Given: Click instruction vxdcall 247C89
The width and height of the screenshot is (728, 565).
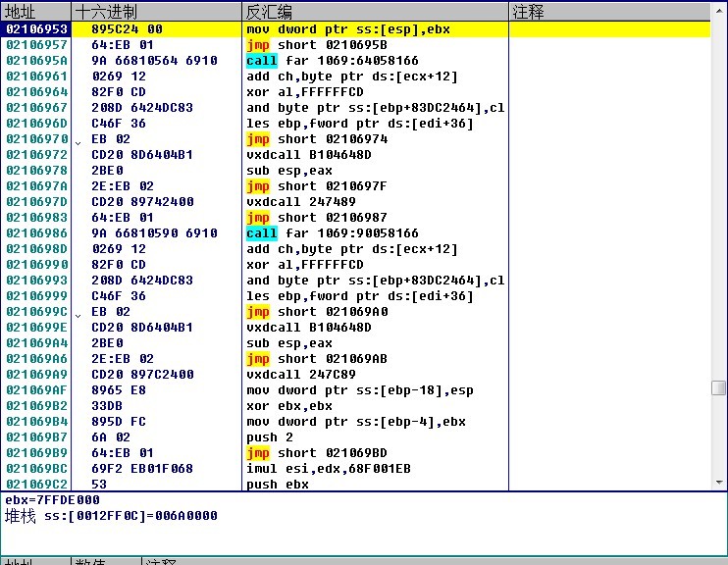Looking at the screenshot, I should coord(301,375).
